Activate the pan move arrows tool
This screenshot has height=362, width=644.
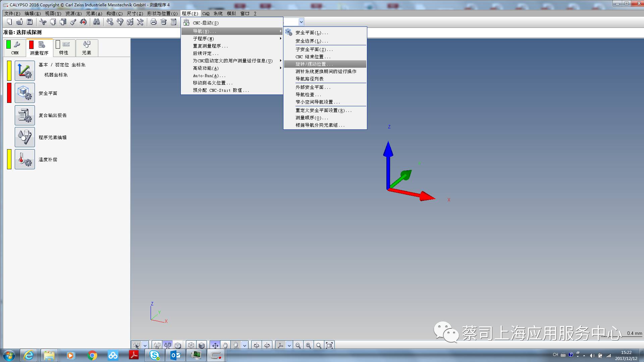coord(215,345)
